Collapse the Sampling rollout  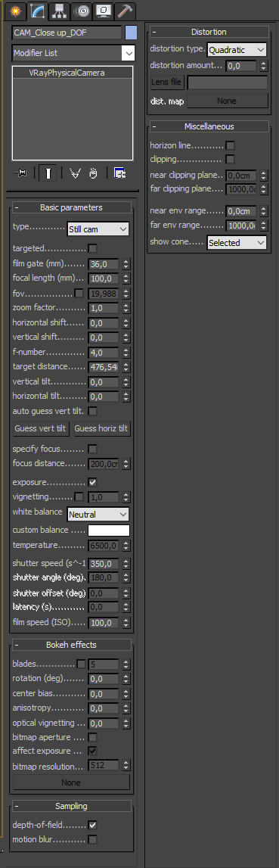[71, 806]
